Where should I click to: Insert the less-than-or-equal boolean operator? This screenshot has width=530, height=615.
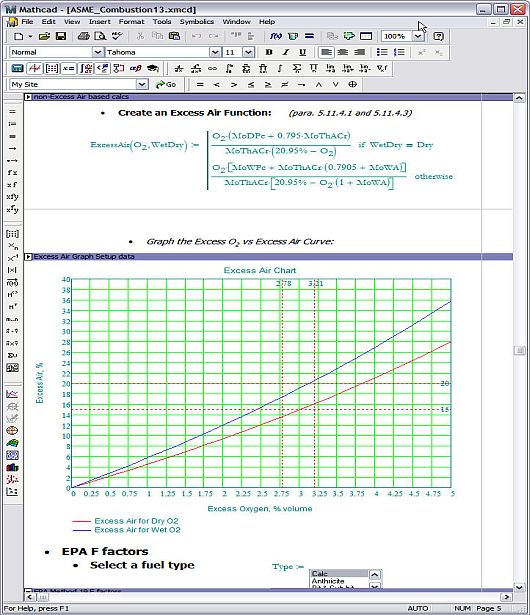click(251, 84)
